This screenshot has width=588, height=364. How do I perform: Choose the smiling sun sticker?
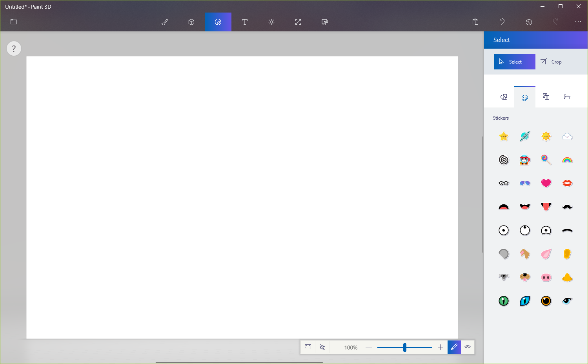546,136
